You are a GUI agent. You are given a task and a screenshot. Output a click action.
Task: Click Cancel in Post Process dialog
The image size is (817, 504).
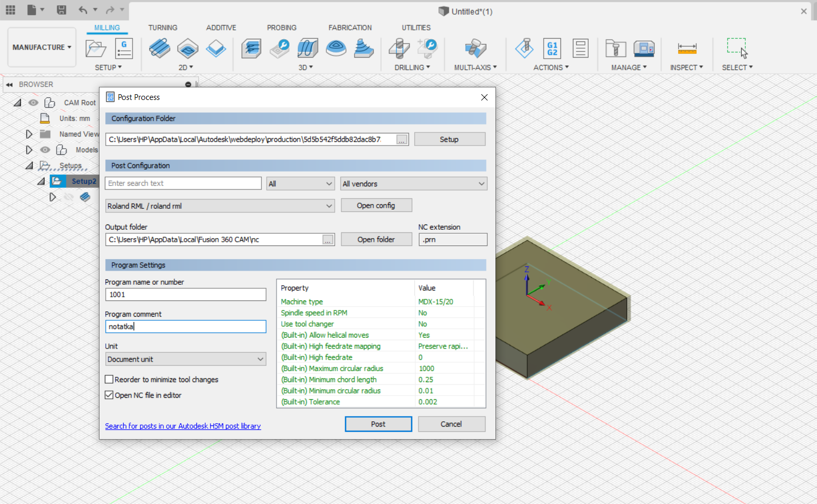[x=451, y=424]
